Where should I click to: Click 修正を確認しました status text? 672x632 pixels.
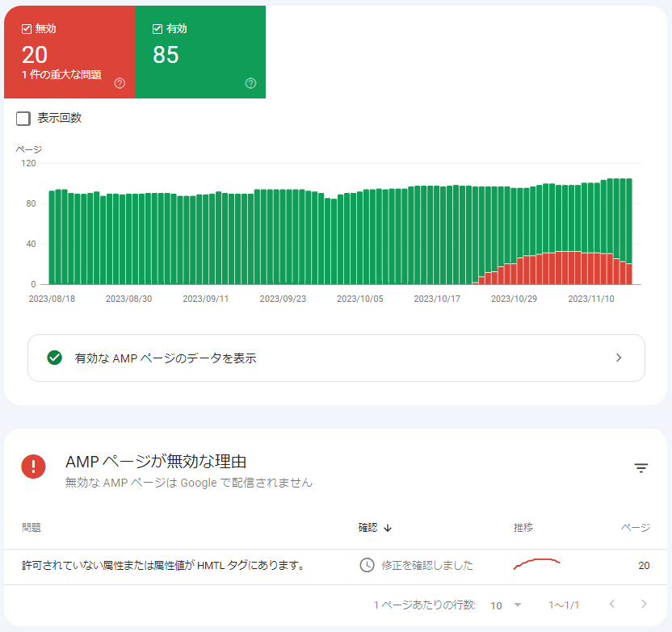click(427, 566)
